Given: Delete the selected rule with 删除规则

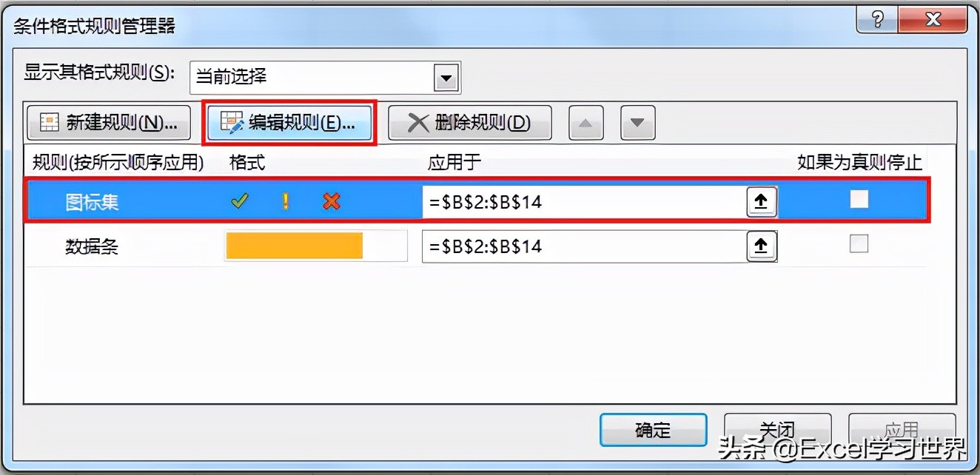Looking at the screenshot, I should click(469, 123).
